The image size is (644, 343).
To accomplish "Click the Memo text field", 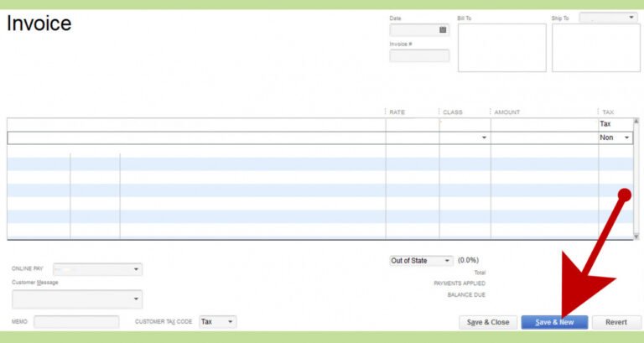I will click(76, 322).
